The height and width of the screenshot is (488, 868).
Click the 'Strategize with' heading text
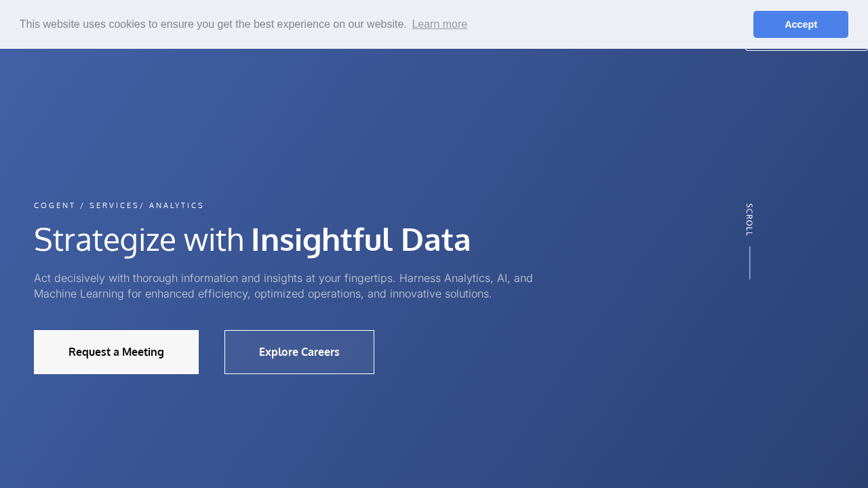click(x=139, y=239)
